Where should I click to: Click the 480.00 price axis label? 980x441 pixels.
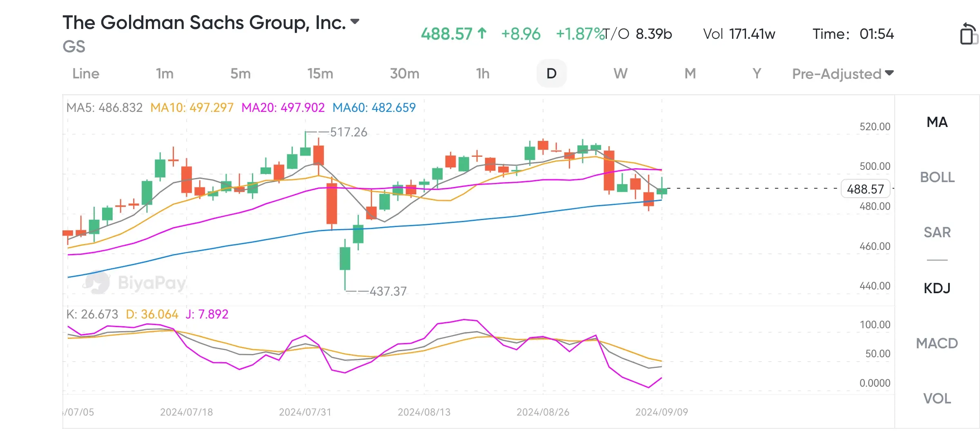(875, 206)
